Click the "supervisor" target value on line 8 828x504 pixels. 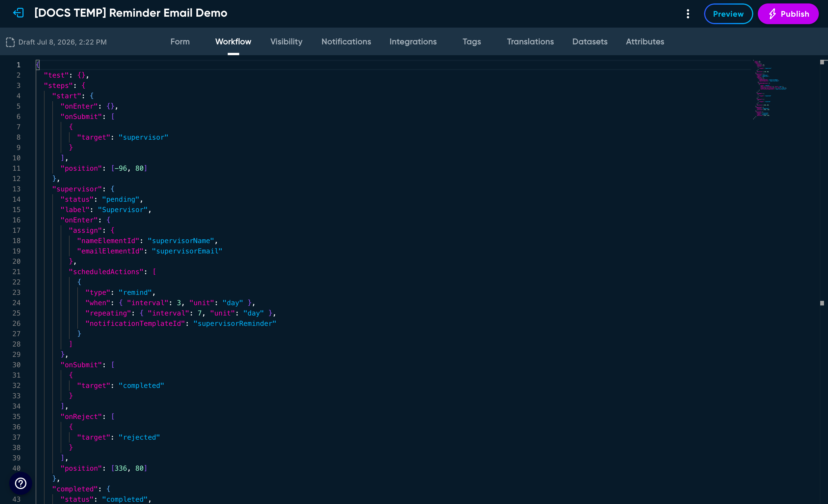(143, 137)
